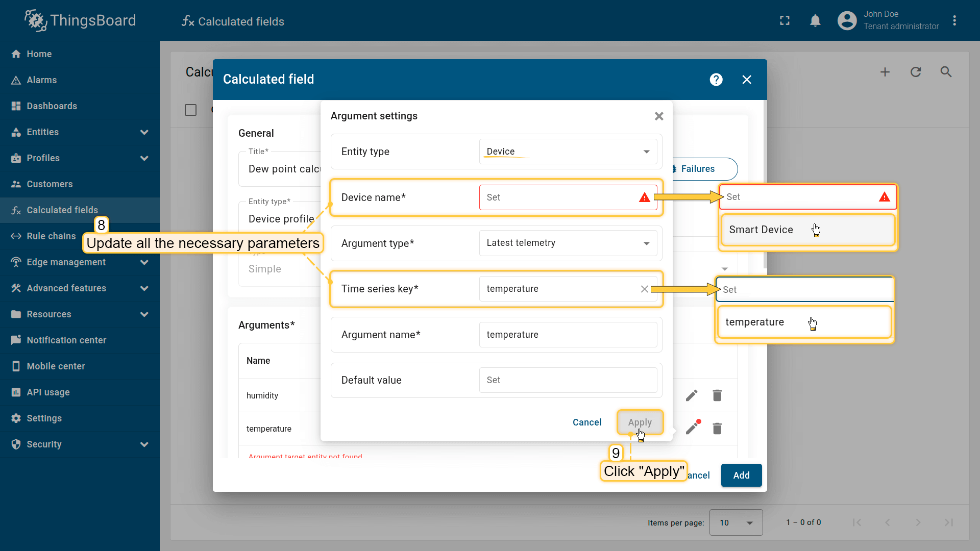
Task: Click the Add button
Action: [x=741, y=475]
